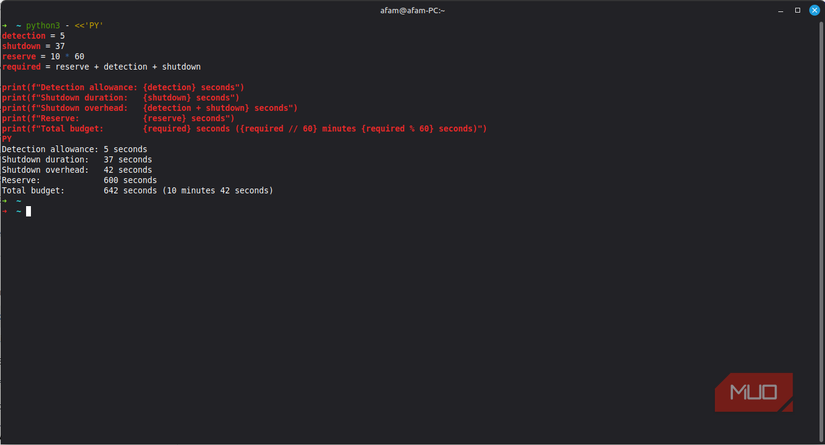Image resolution: width=825 pixels, height=445 pixels.
Task: Click the output 'Total budget: 642 seconds'
Action: click(137, 190)
